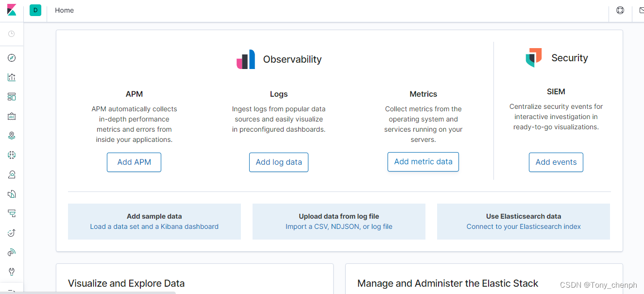644x294 pixels.
Task: Open Canvas from the sidebar
Action: tap(12, 116)
